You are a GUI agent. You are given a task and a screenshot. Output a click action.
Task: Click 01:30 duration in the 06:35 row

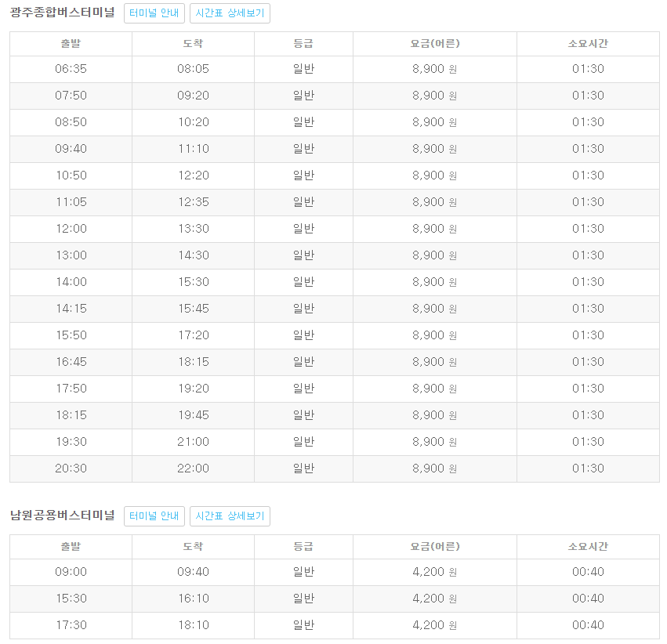tap(588, 69)
